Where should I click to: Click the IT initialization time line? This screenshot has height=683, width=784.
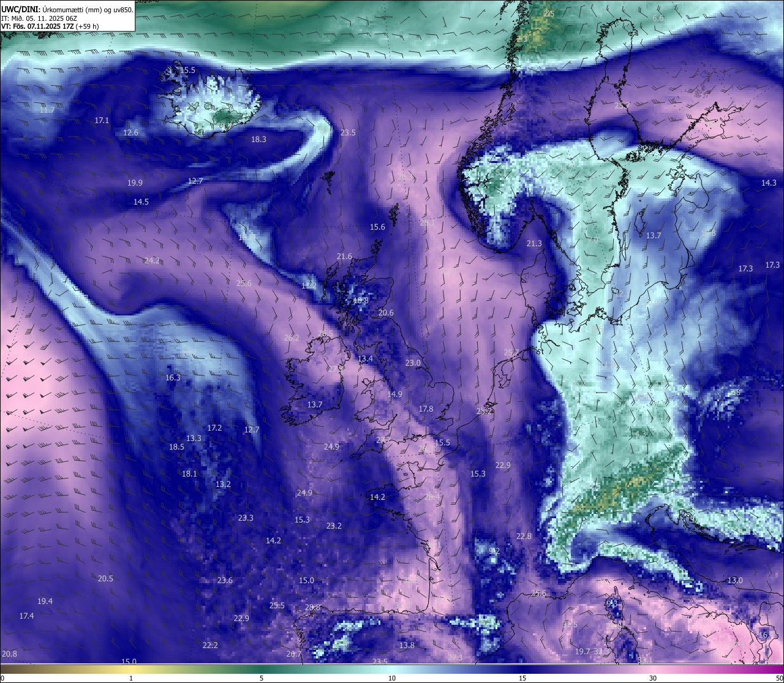coord(39,18)
